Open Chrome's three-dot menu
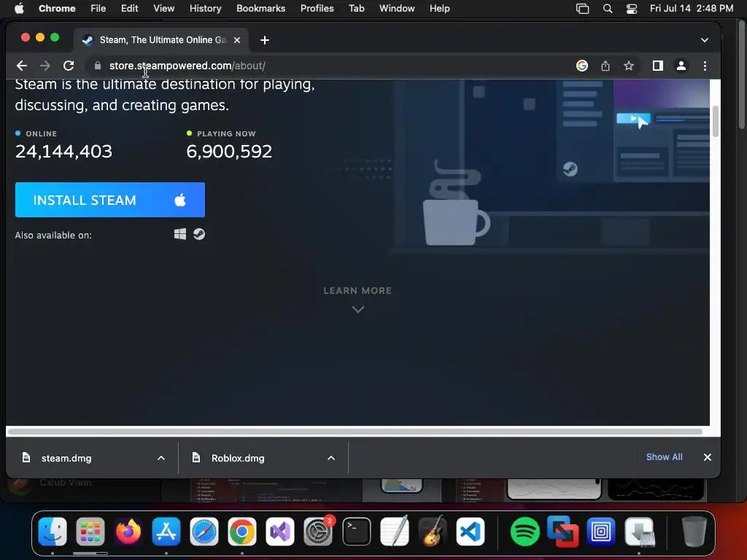This screenshot has height=560, width=747. click(705, 66)
